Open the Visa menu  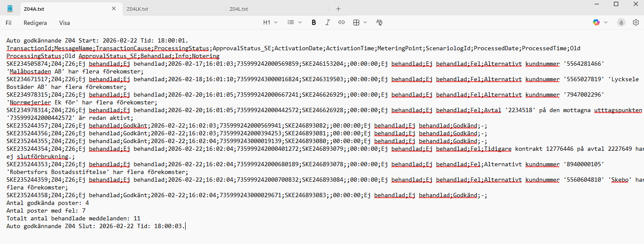click(x=64, y=23)
